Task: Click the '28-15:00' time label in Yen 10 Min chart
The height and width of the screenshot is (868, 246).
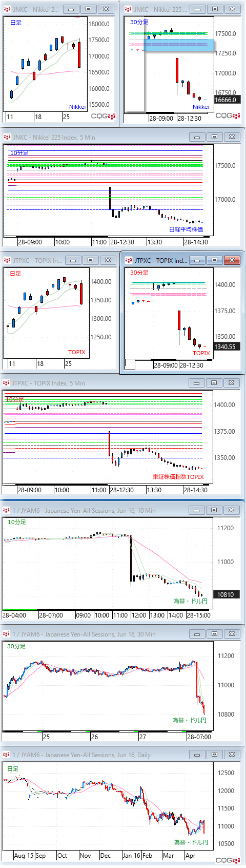Action: coord(198,615)
